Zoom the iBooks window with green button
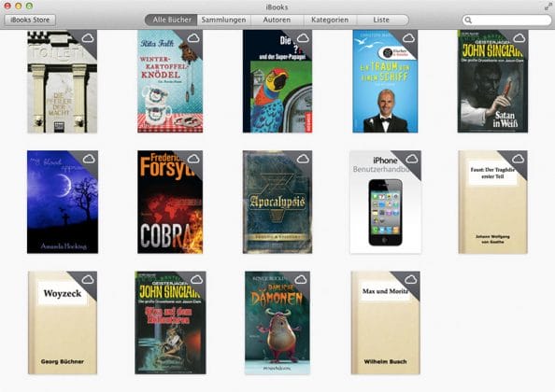The image size is (555, 392). (29, 6)
